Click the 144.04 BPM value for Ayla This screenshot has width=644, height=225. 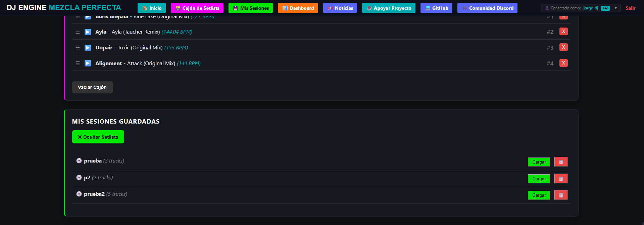click(x=177, y=32)
